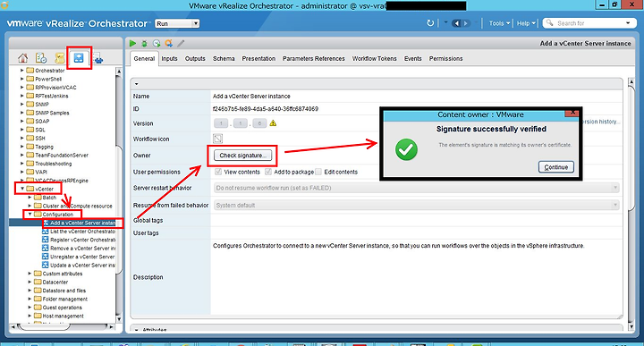Click the orange start-workflow-as icon
The width and height of the screenshot is (644, 346).
click(x=168, y=44)
